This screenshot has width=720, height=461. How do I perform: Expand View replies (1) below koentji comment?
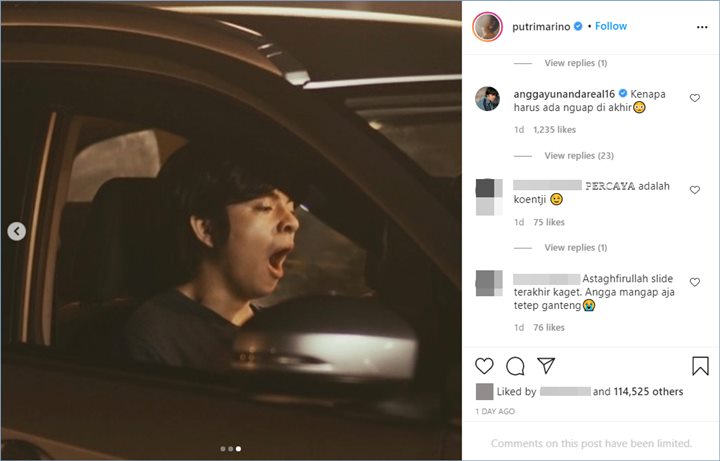pyautogui.click(x=575, y=248)
